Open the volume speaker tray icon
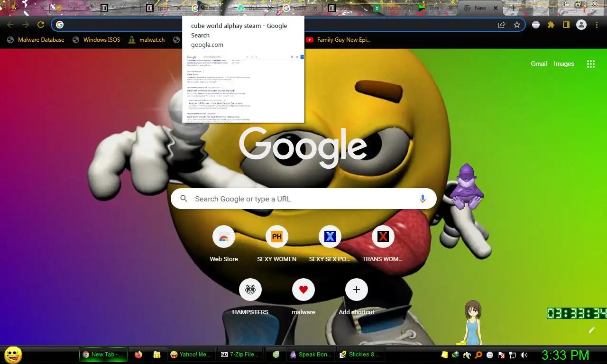The image size is (607, 364). pyautogui.click(x=524, y=355)
